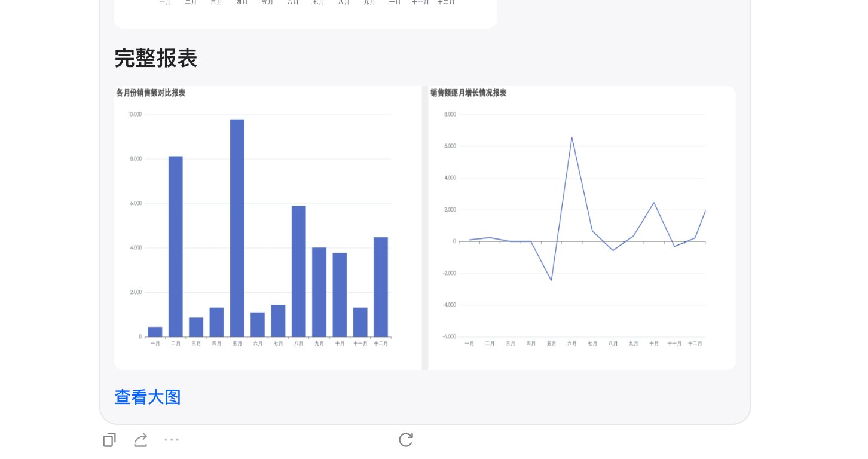This screenshot has width=868, height=459.
Task: Open the 查看大图 link
Action: (x=148, y=397)
